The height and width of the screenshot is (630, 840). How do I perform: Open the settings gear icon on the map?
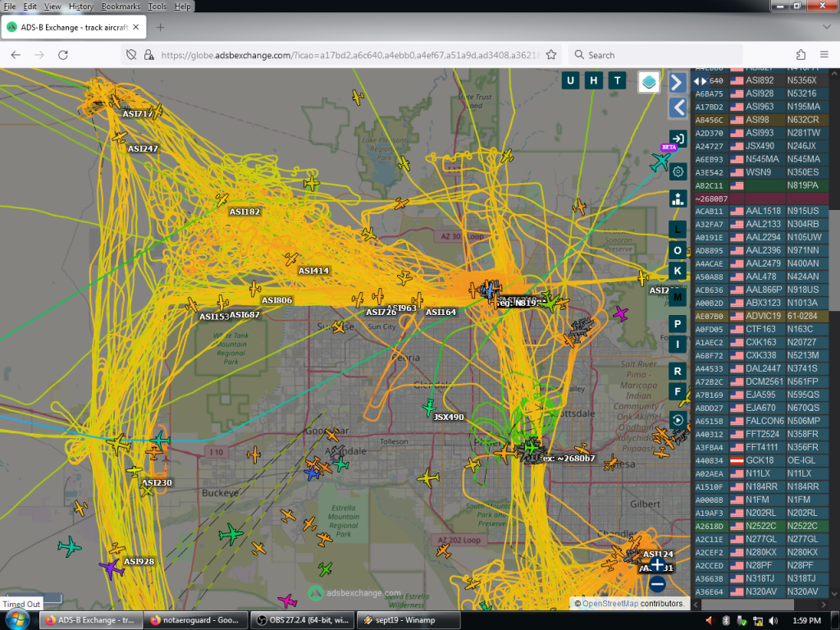pos(678,171)
